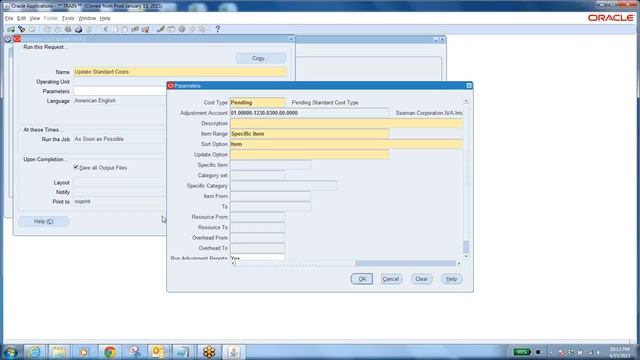This screenshot has width=640, height=360.
Task: Open the Tools menu
Action: point(68,18)
